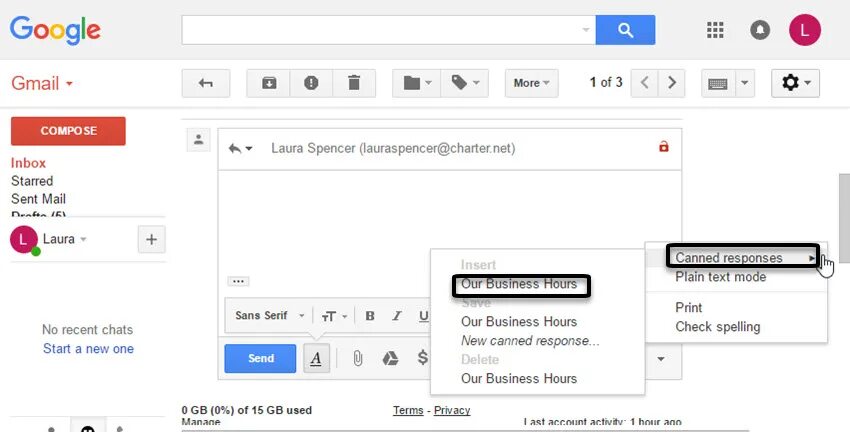The image size is (850, 432).
Task: Open the Terms link
Action: pyautogui.click(x=408, y=410)
